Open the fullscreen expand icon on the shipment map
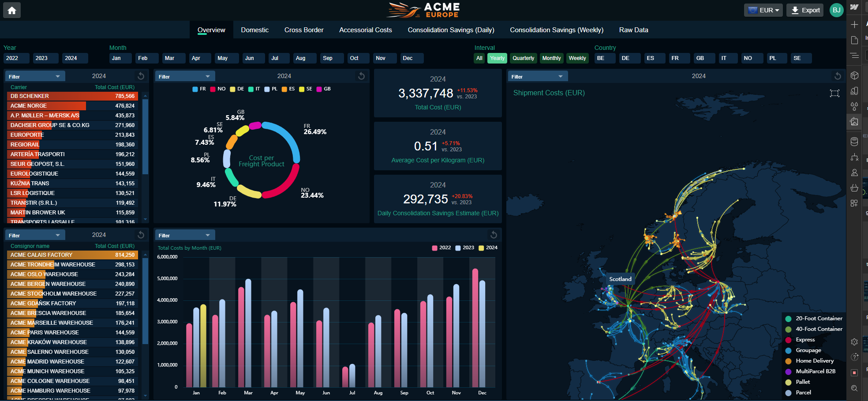This screenshot has height=401, width=868. 834,93
